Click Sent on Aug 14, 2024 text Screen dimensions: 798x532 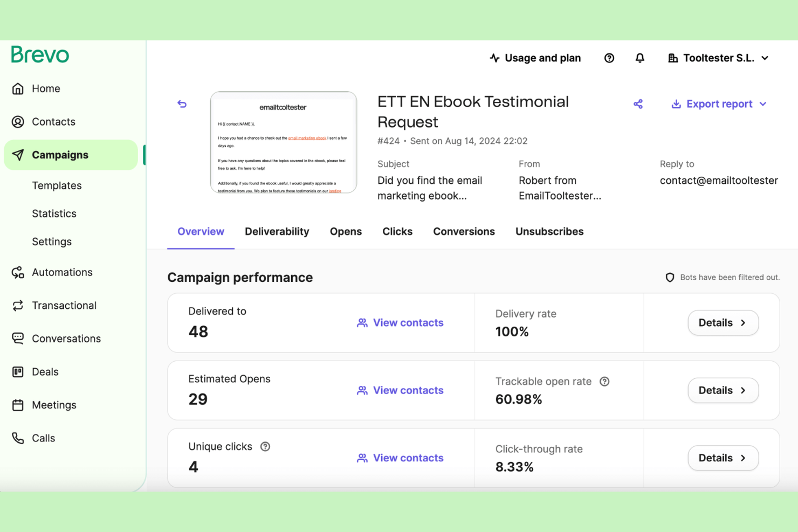[469, 141]
